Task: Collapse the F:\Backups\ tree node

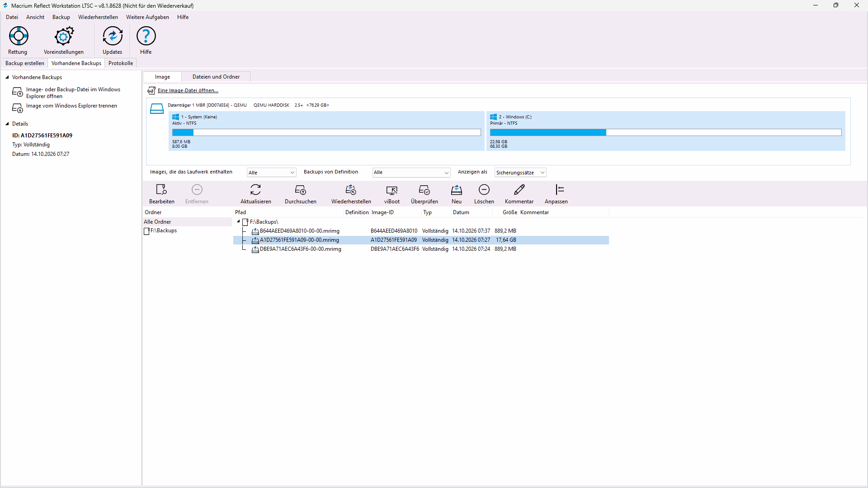Action: [238, 221]
